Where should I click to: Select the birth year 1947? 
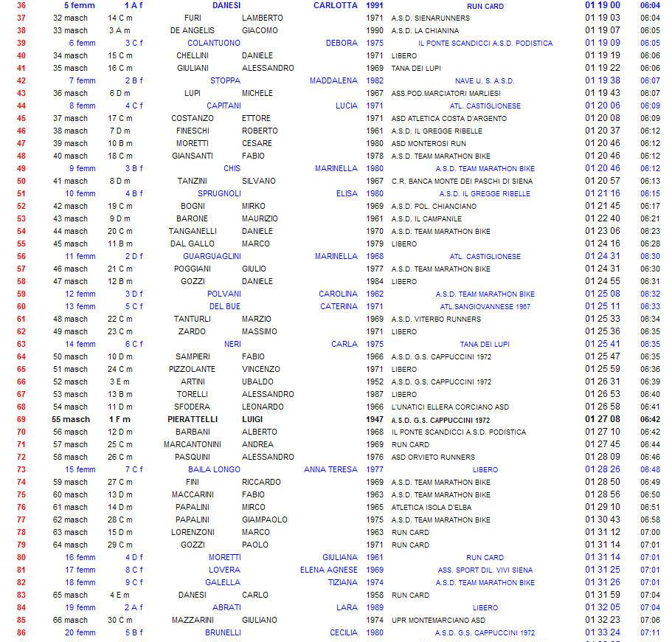pyautogui.click(x=374, y=419)
